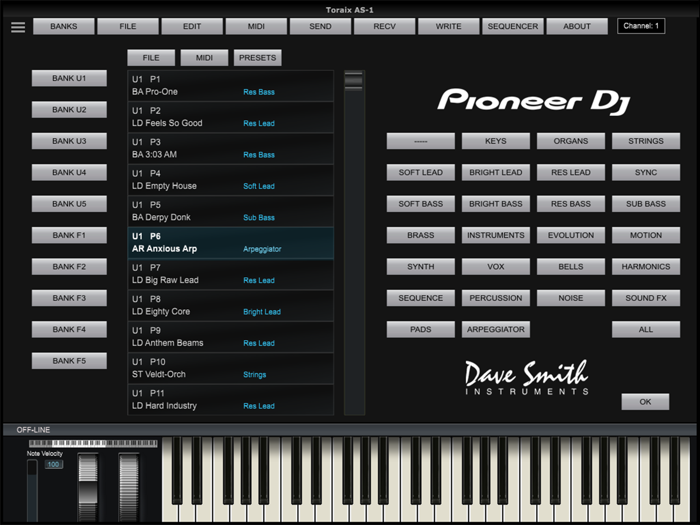Click the Note Velocity slider
Image resolution: width=700 pixels, height=525 pixels.
pos(32,490)
